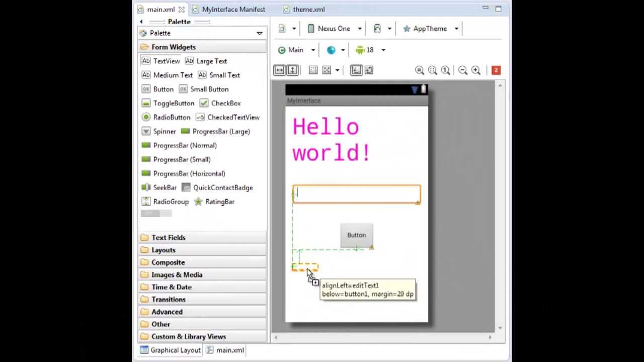Pick the QuickContactBadge palette widget

(217, 188)
